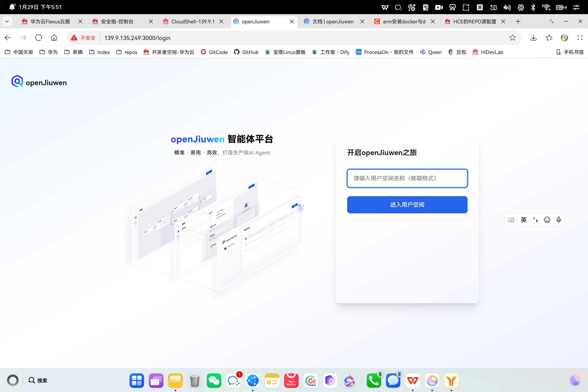The height and width of the screenshot is (392, 588).
Task: Open the browser three-dot menu
Action: click(x=580, y=38)
